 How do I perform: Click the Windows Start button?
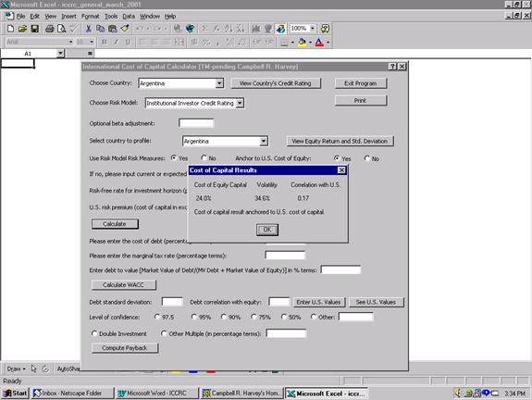[16, 394]
